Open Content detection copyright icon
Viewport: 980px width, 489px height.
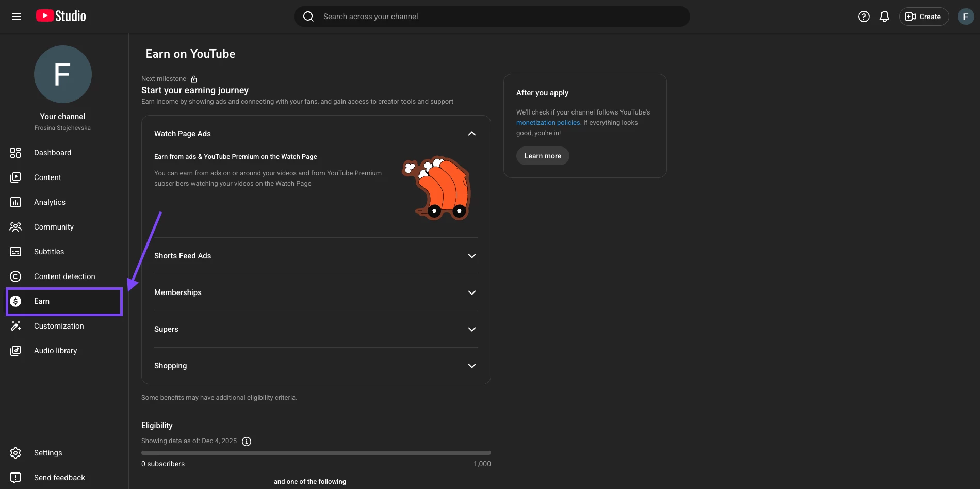[15, 276]
